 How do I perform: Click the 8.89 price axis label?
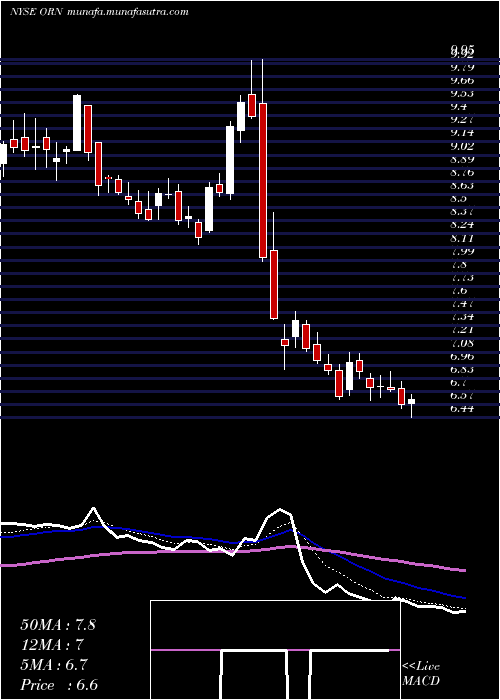click(462, 159)
